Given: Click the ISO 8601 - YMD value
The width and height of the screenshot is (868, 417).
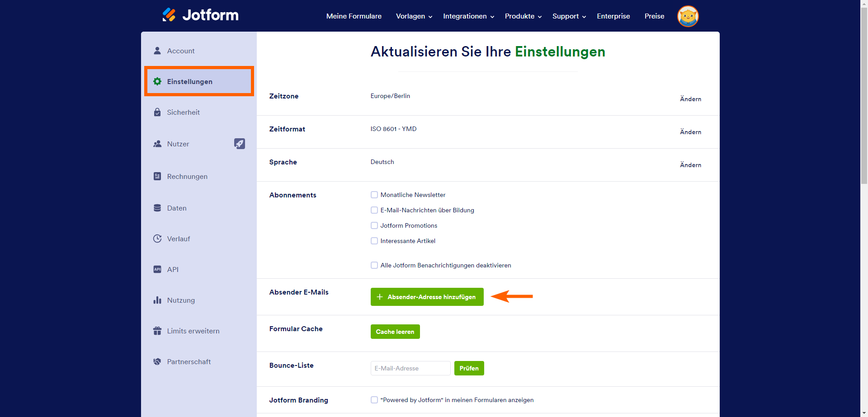Looking at the screenshot, I should [393, 129].
